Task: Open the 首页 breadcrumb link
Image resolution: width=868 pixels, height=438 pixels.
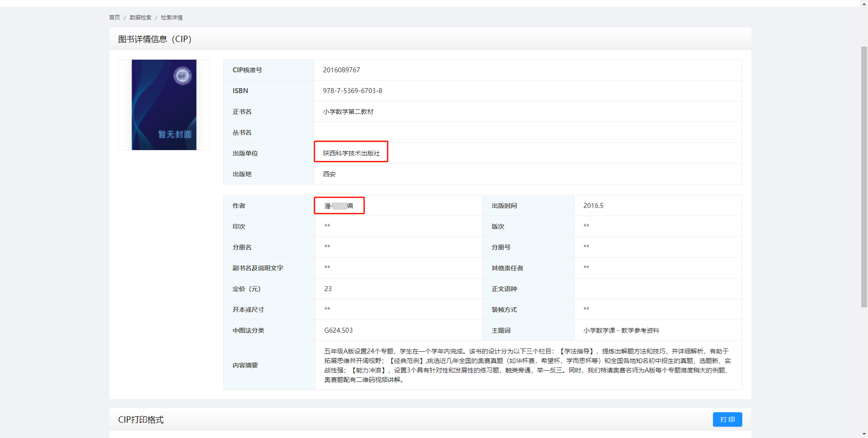Action: tap(113, 17)
